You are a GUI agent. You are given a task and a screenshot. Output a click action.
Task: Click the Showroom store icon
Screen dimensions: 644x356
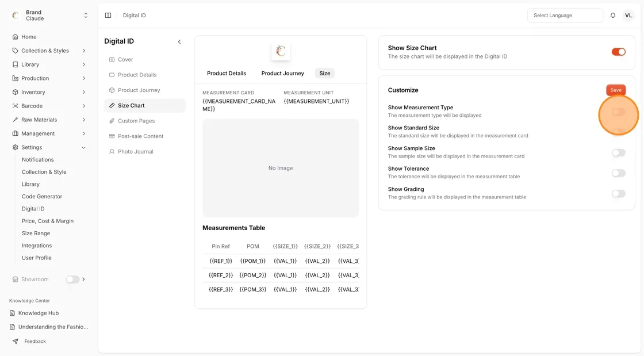point(15,279)
